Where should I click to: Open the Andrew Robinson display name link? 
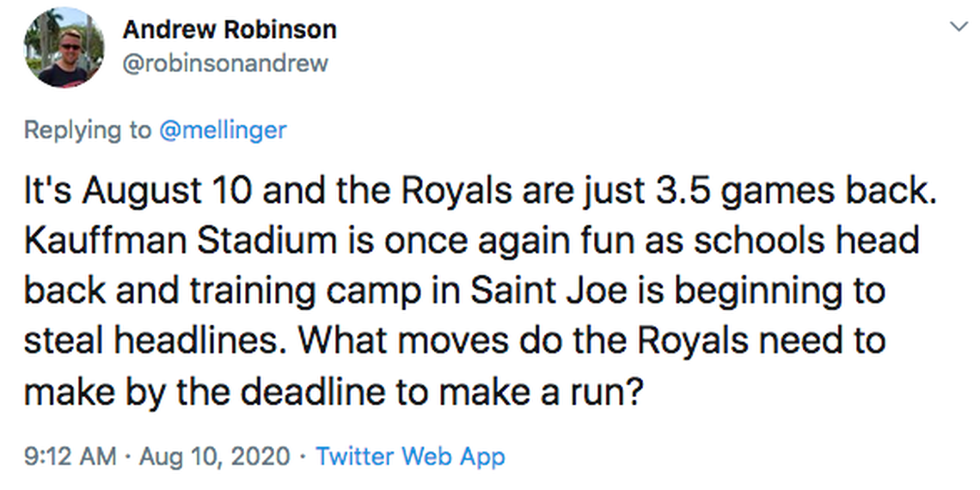click(229, 29)
